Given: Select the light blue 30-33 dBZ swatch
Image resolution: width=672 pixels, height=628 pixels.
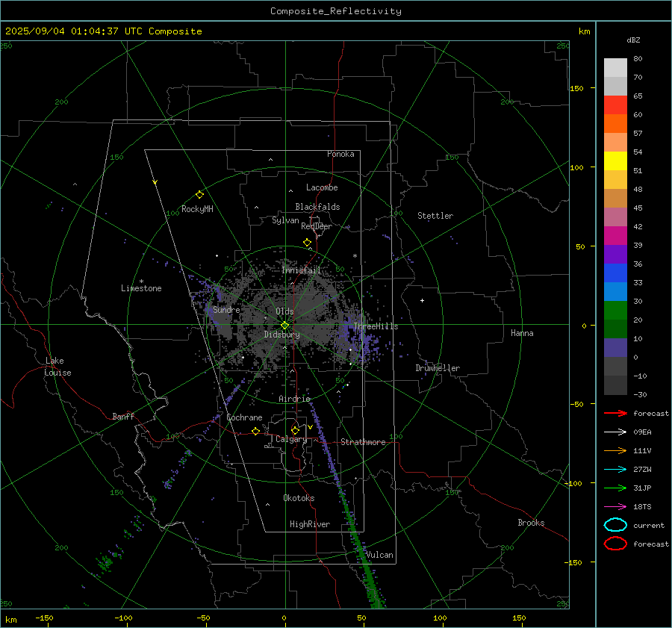Looking at the screenshot, I should (615, 292).
